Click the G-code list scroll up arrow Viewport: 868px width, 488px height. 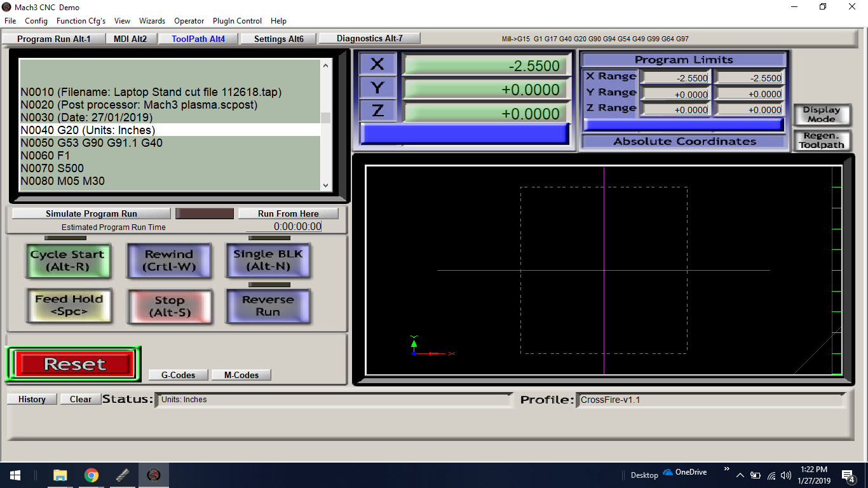326,65
